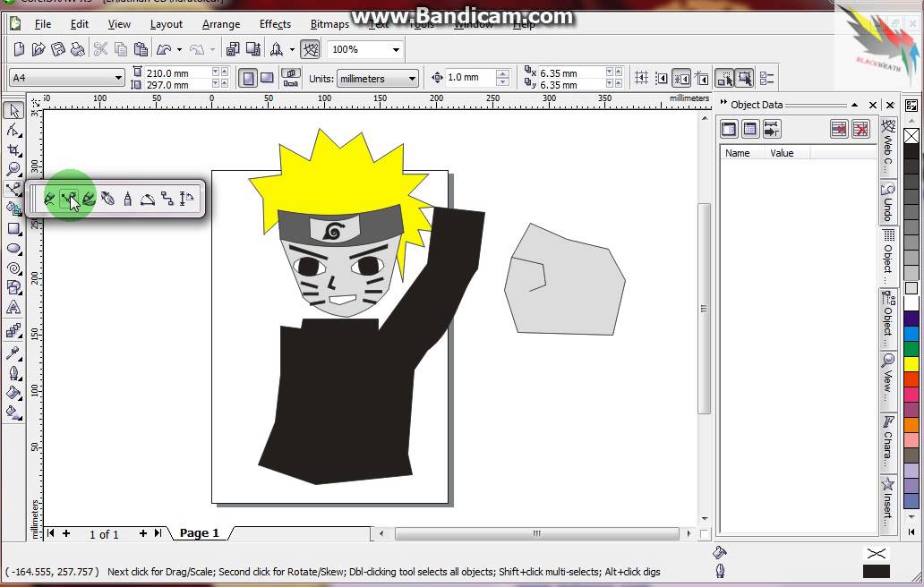The width and height of the screenshot is (924, 587).
Task: Switch to the Page 1 tab
Action: tap(199, 532)
